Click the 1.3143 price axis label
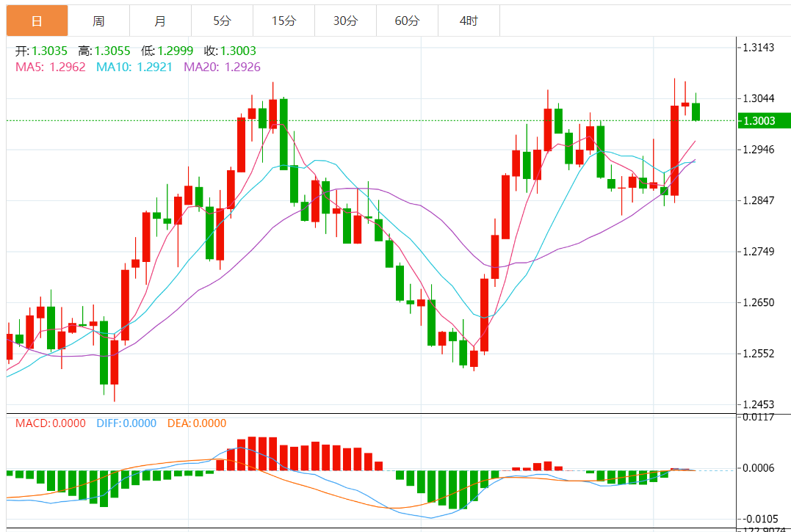This screenshot has height=532, width=791. pos(759,48)
